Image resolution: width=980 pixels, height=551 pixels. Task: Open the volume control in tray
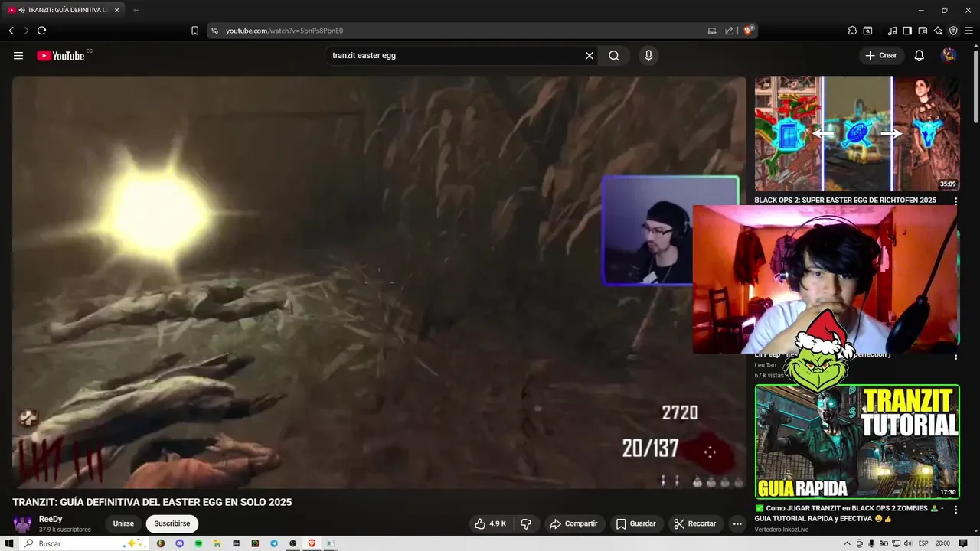click(907, 543)
